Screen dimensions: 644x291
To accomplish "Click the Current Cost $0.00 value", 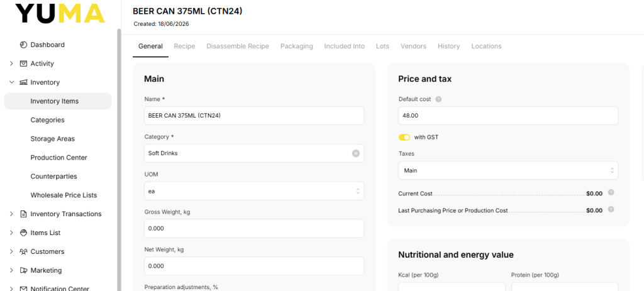I will click(594, 194).
